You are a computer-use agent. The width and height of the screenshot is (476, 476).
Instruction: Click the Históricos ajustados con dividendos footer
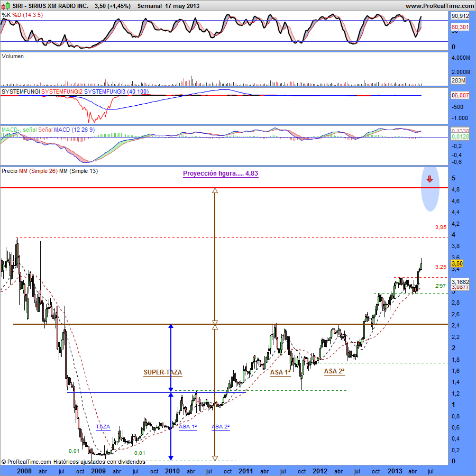[x=99, y=462]
